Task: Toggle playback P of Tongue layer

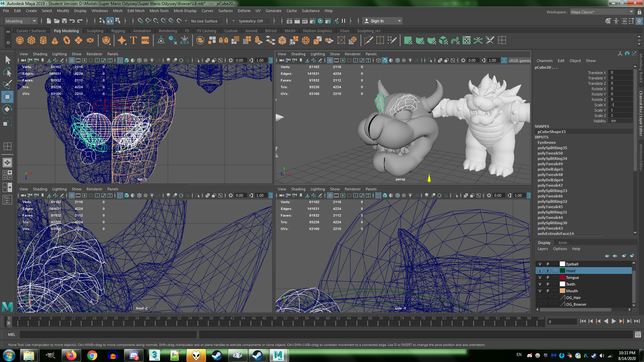Action: pos(548,278)
